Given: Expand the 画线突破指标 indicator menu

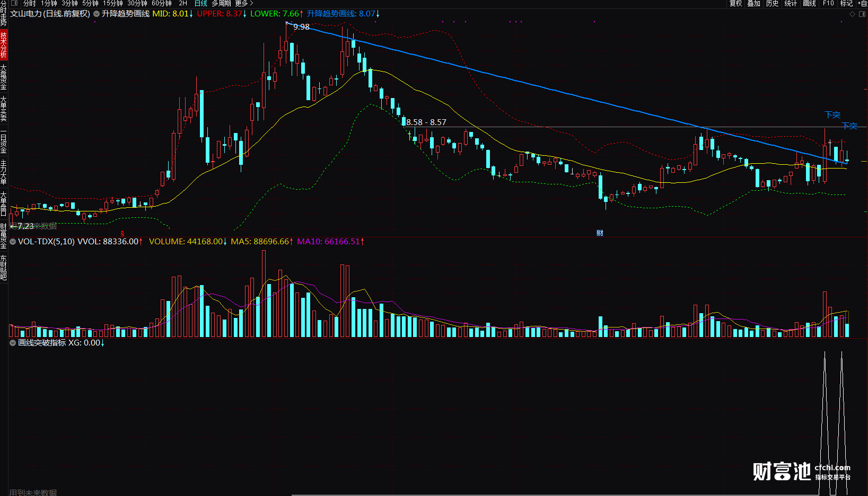Looking at the screenshot, I should coord(13,343).
